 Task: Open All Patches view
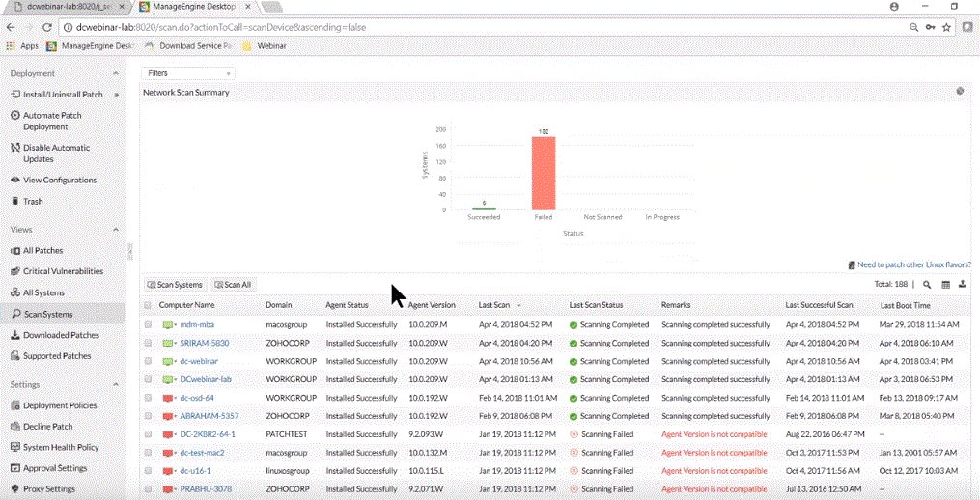point(37,251)
